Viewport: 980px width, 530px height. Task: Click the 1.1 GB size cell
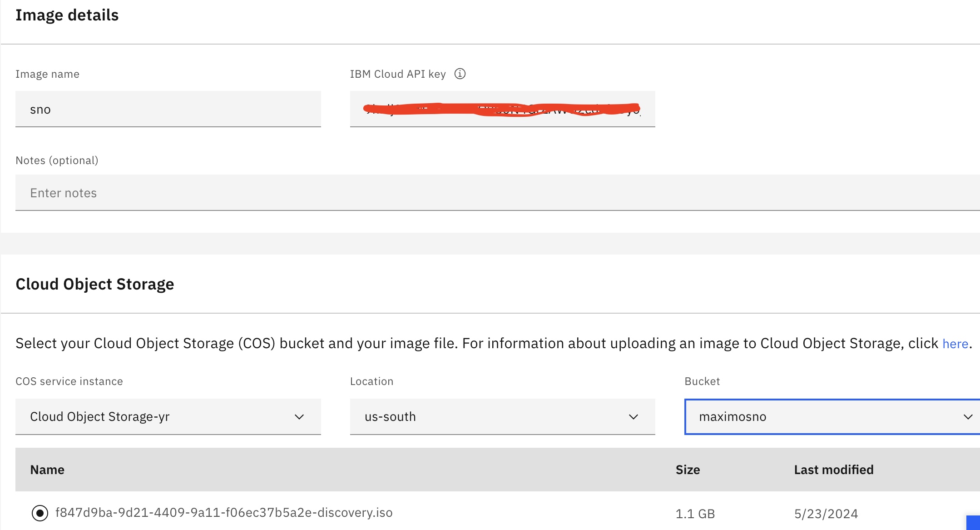(695, 514)
